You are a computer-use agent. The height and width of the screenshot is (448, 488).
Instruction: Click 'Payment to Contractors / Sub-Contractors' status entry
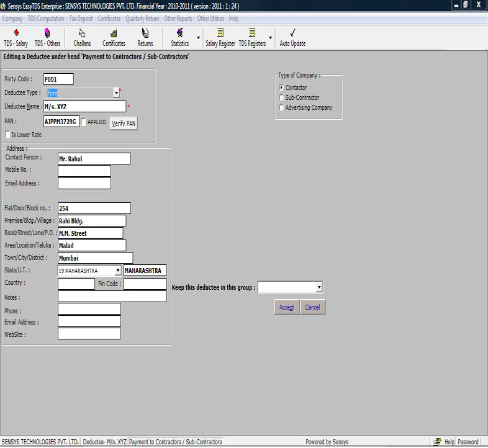(176, 442)
